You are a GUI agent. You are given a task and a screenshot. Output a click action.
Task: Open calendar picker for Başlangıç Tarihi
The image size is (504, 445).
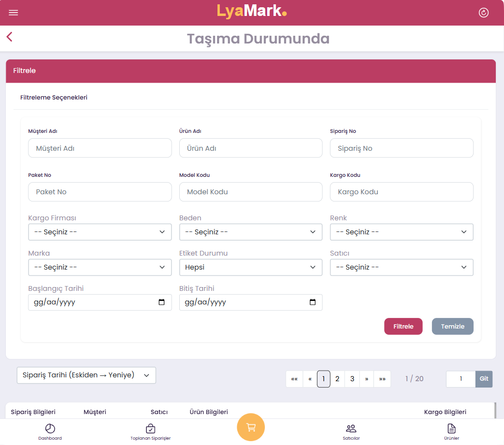click(x=162, y=302)
